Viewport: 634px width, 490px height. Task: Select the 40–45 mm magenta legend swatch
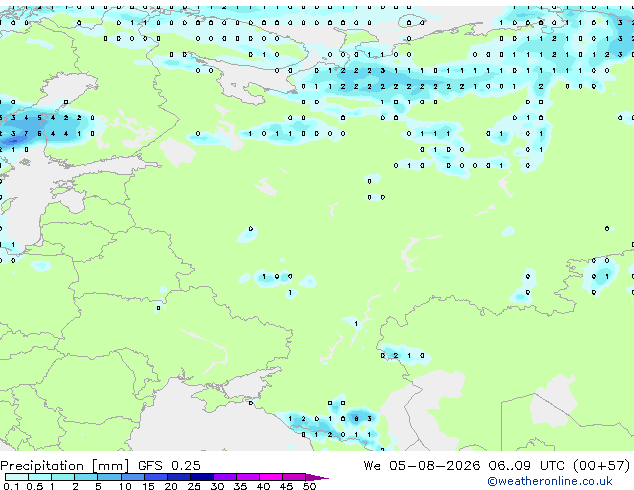(271, 477)
